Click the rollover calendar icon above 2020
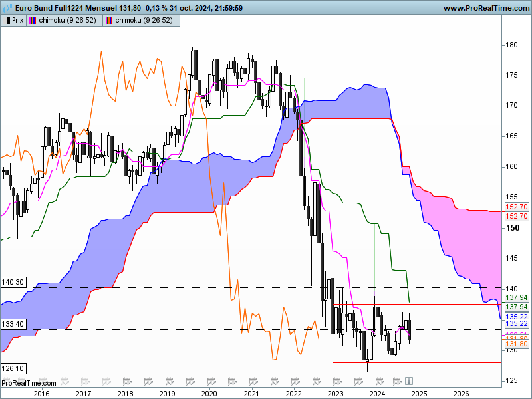Screen dimensions: 532x399 coord(211,381)
